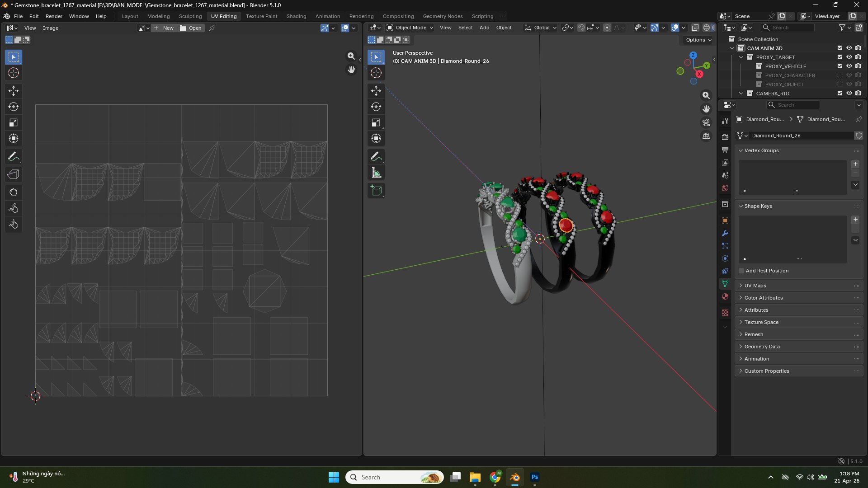Open the World properties tab
The image size is (868, 488).
click(725, 188)
